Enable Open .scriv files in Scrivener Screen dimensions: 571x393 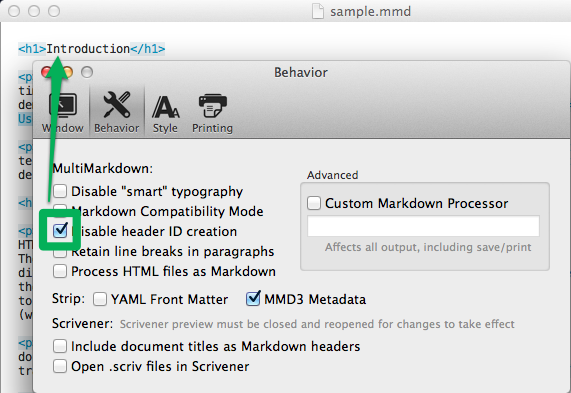pyautogui.click(x=60, y=366)
